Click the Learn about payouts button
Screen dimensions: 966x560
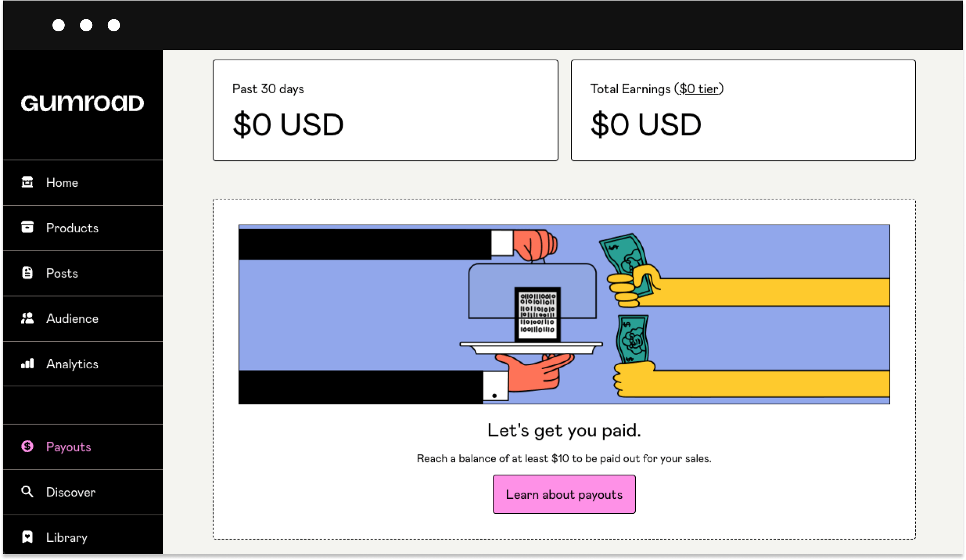564,495
